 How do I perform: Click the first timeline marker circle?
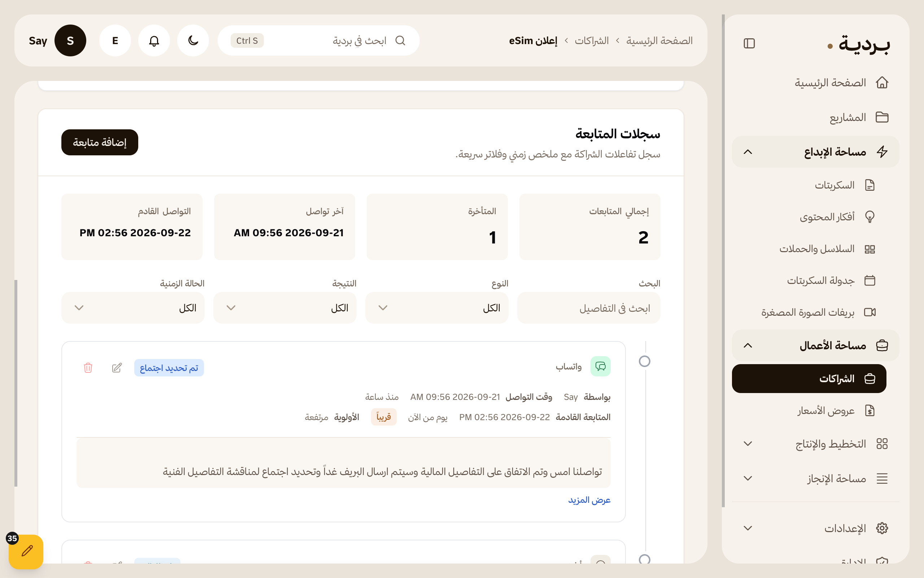point(645,361)
